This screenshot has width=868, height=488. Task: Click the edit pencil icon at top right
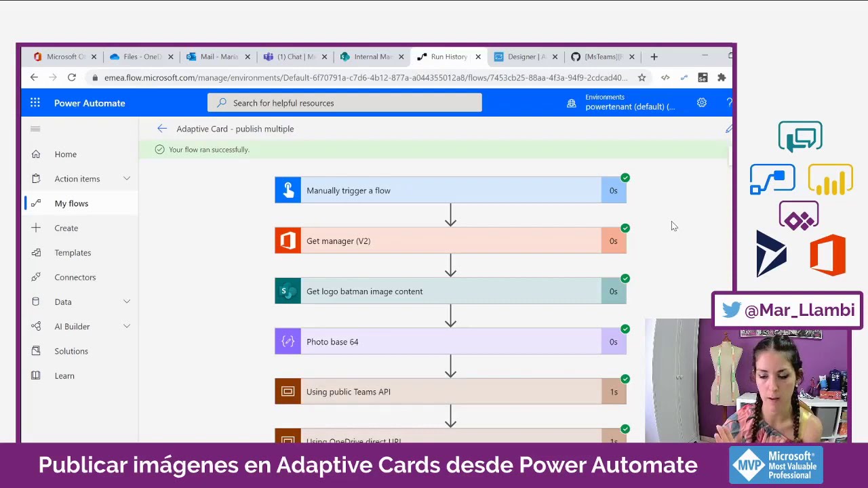[729, 129]
